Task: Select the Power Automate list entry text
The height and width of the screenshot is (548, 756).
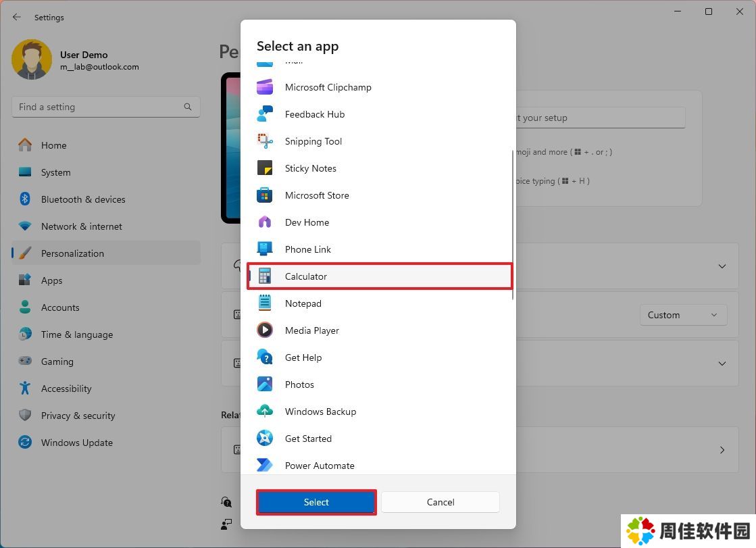Action: 320,466
